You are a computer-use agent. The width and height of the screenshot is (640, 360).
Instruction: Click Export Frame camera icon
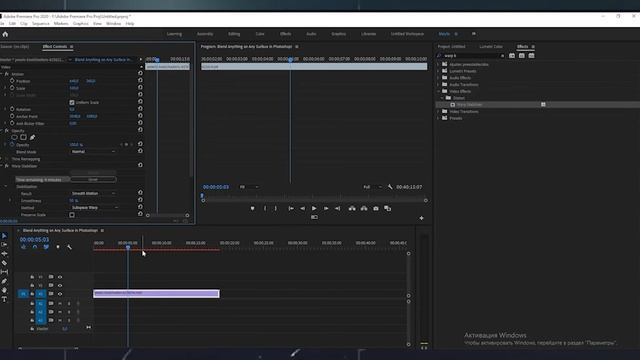click(x=376, y=209)
